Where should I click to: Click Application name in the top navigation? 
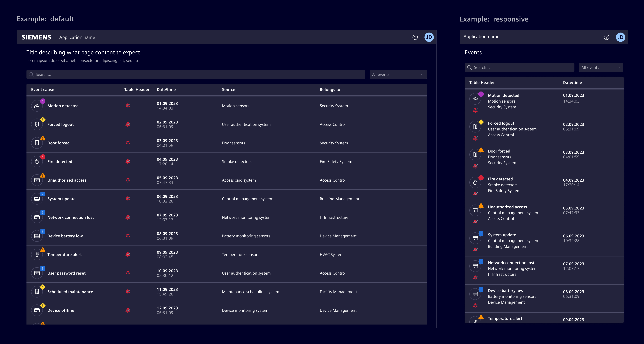[77, 37]
